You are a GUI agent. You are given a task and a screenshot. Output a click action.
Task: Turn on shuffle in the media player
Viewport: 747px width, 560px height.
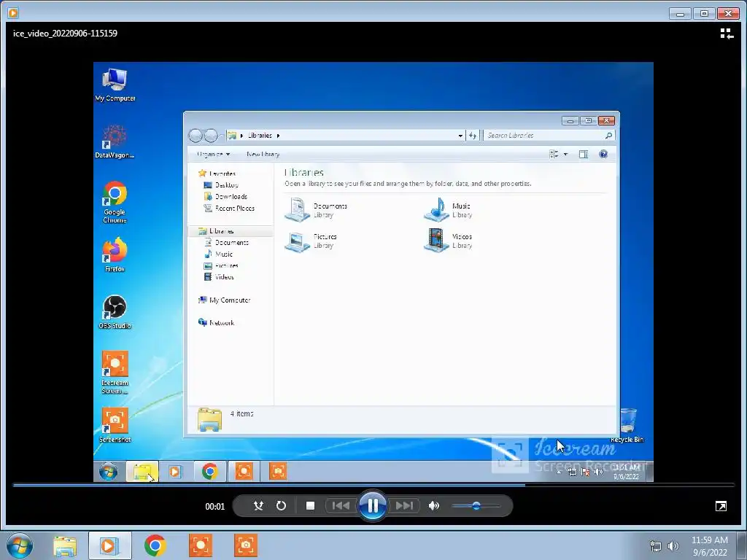(x=258, y=506)
